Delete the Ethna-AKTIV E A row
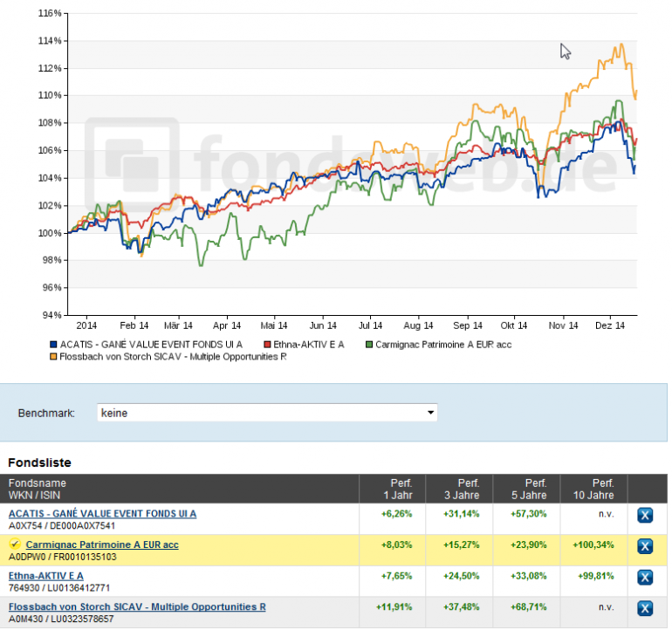 point(645,578)
